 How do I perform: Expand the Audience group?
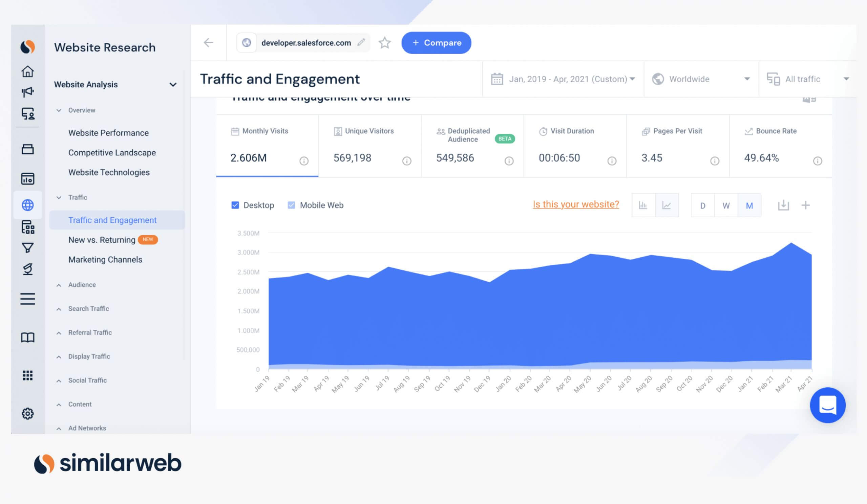pyautogui.click(x=59, y=285)
